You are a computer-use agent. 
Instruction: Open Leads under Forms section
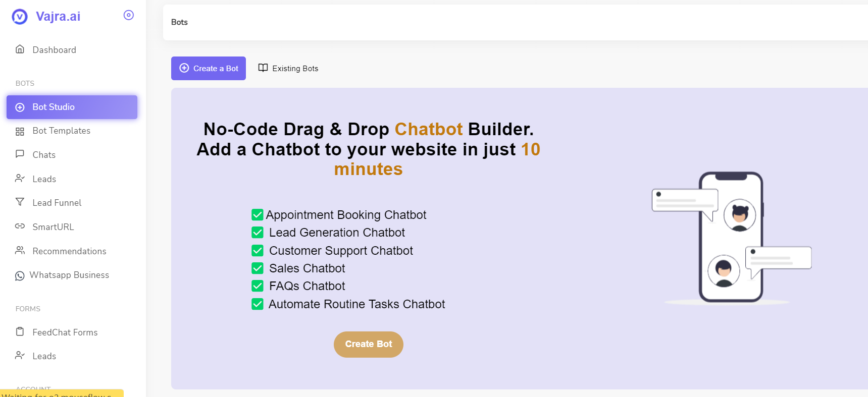(44, 356)
